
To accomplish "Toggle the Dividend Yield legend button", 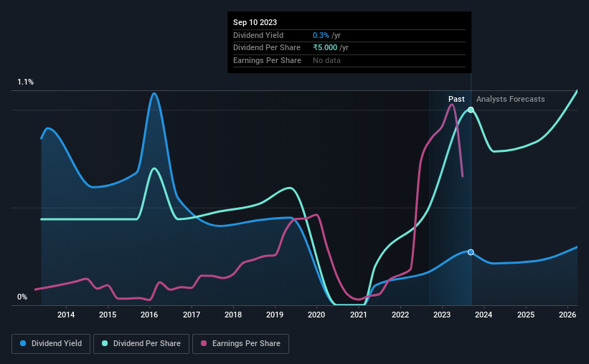I will pos(51,344).
